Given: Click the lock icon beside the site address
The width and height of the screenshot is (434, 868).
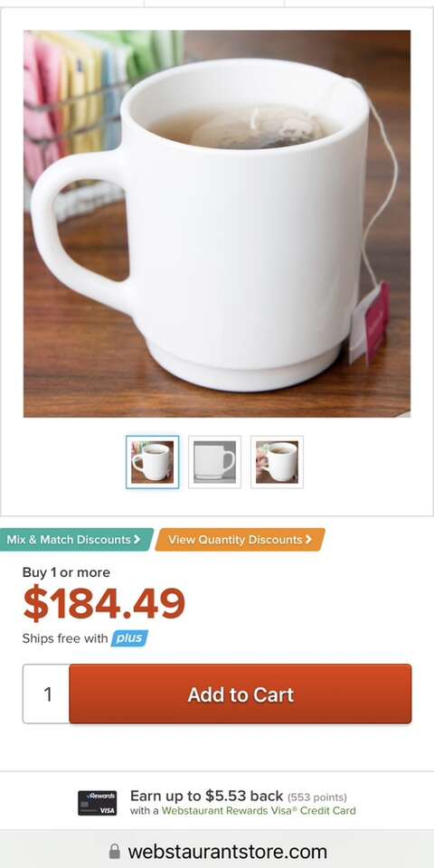Looking at the screenshot, I should point(115,851).
